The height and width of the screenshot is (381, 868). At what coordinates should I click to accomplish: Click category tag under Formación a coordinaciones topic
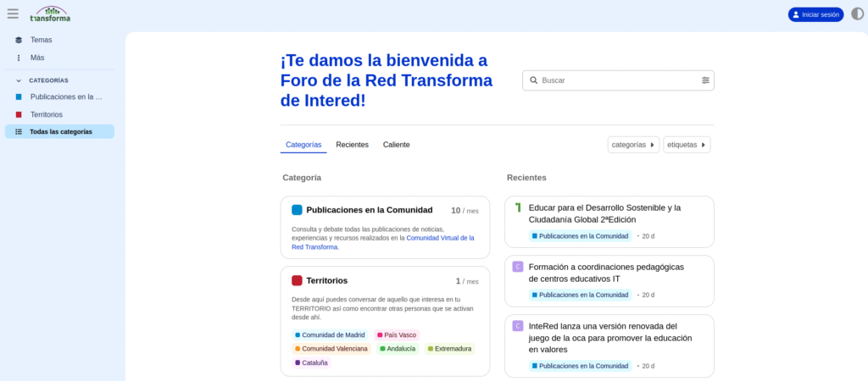click(x=580, y=295)
